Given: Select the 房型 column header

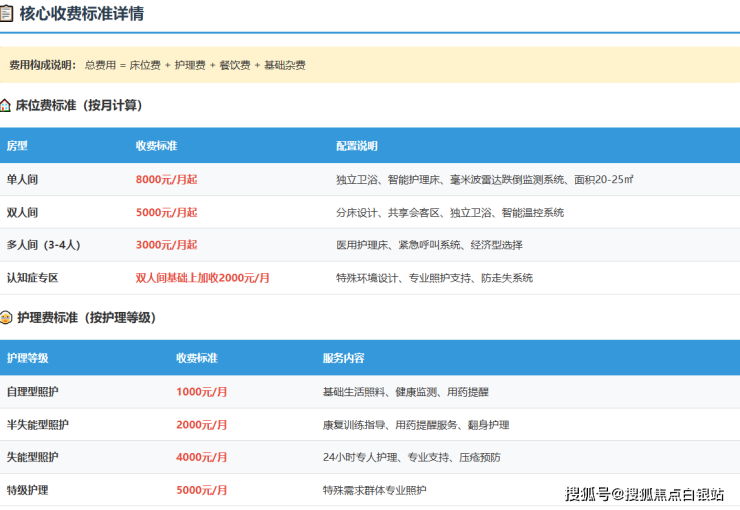Looking at the screenshot, I should point(17,146).
